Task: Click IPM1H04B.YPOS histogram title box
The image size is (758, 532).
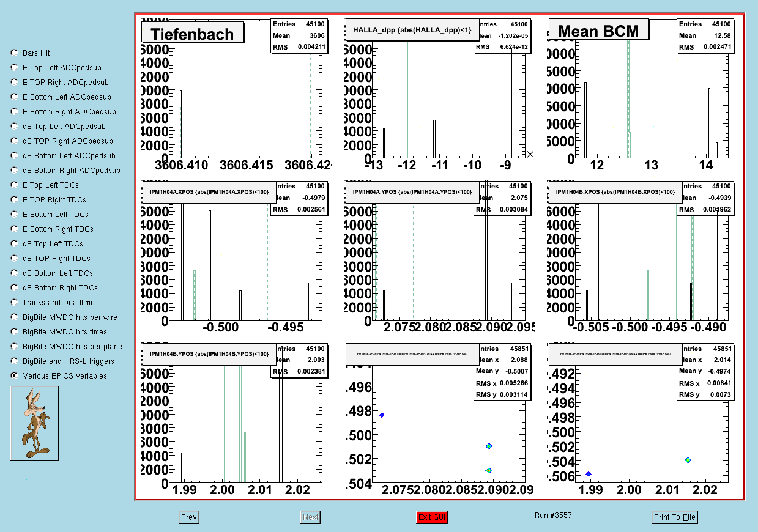Action: click(x=209, y=354)
